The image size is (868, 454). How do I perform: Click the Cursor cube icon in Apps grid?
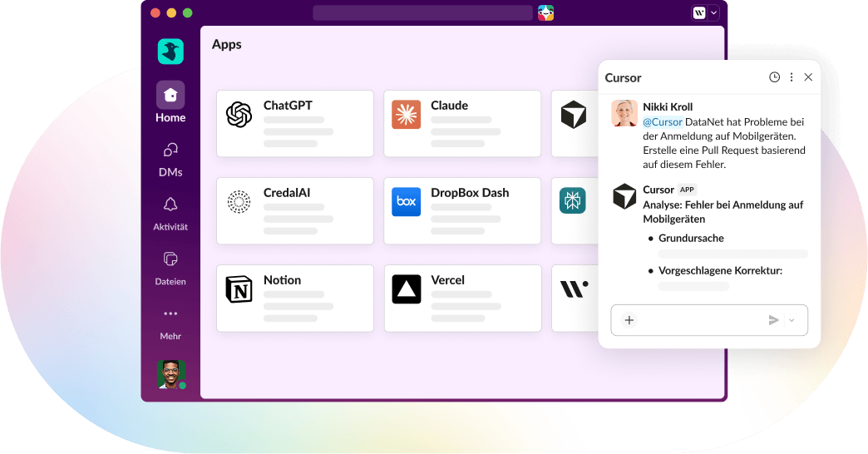[x=574, y=115]
